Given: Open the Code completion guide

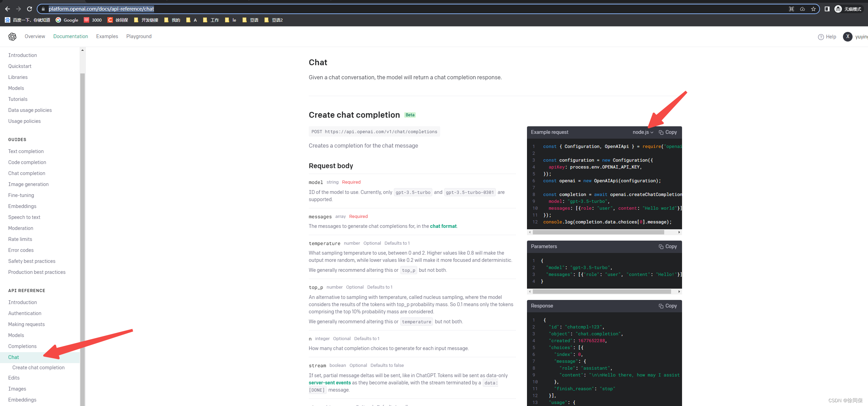Looking at the screenshot, I should 27,162.
